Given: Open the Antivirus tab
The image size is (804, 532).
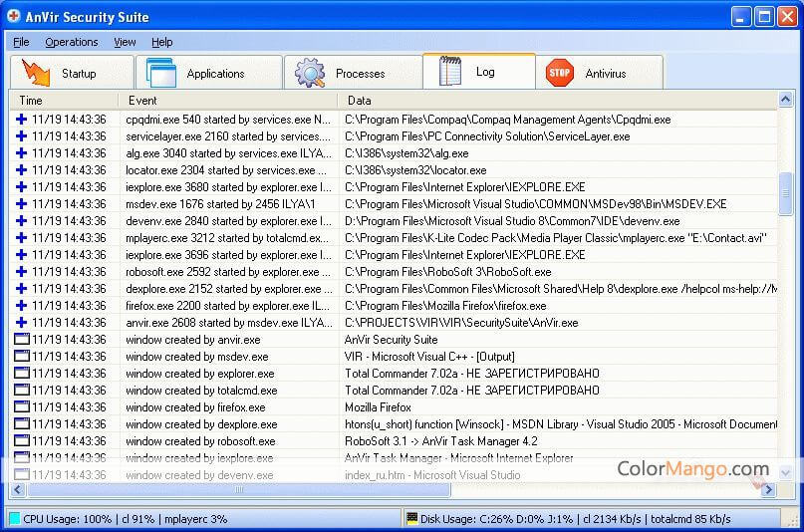Looking at the screenshot, I should coord(600,73).
